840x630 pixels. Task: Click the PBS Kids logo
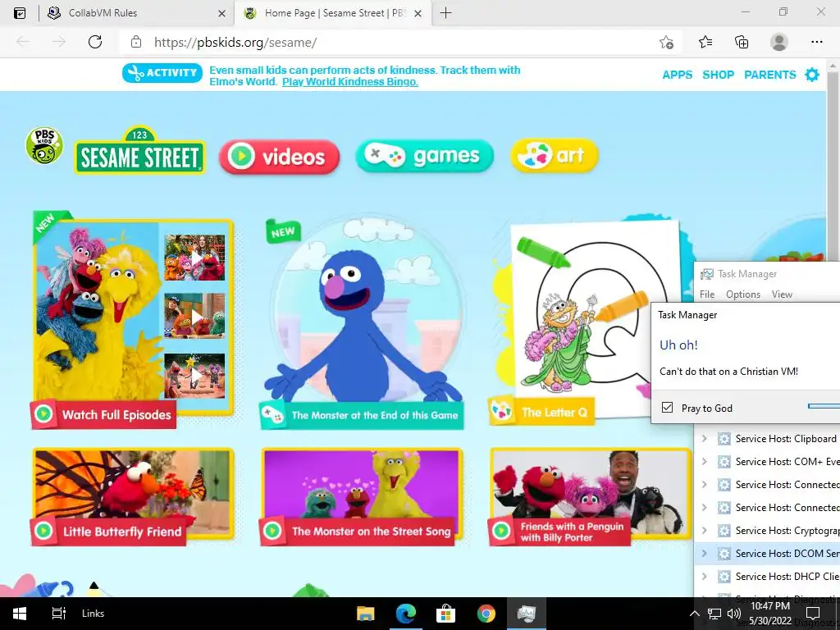44,146
